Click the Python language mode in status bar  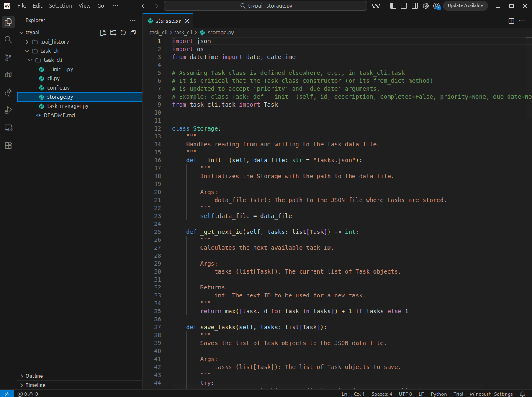438,394
